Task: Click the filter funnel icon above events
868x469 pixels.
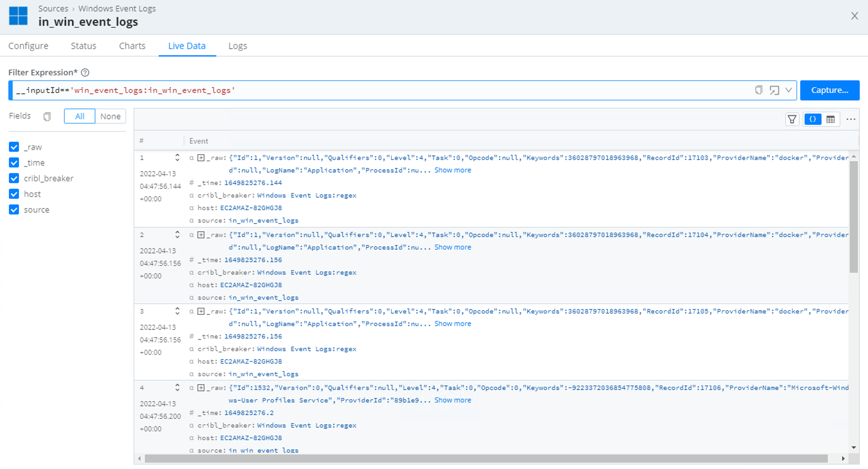Action: (x=792, y=119)
